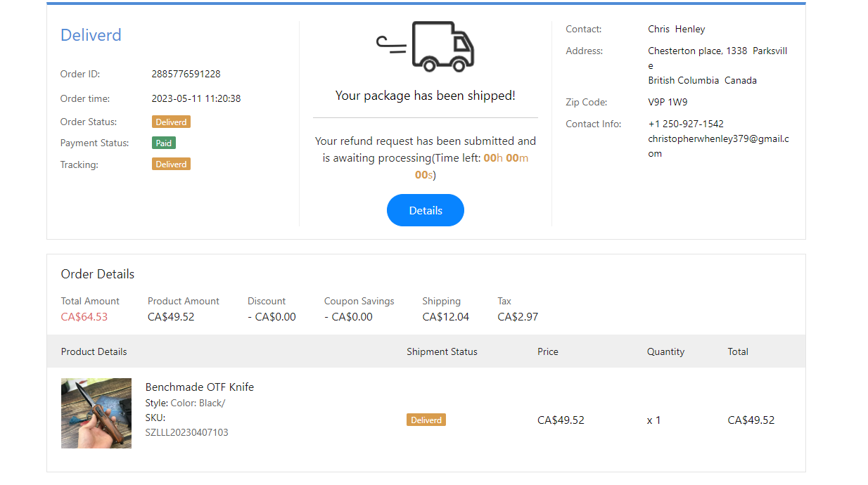
Task: Click the Shipment Status column header
Action: (x=442, y=351)
